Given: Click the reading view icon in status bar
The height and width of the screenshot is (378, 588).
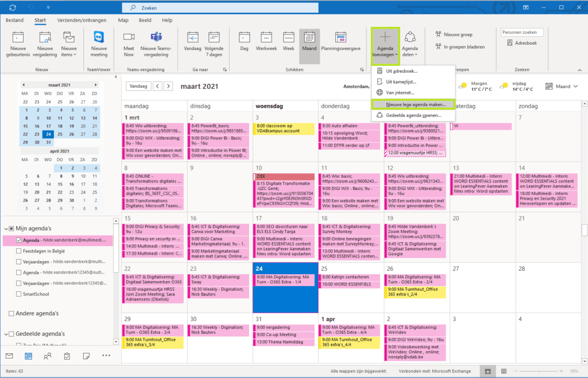Looking at the screenshot, I should (504, 371).
